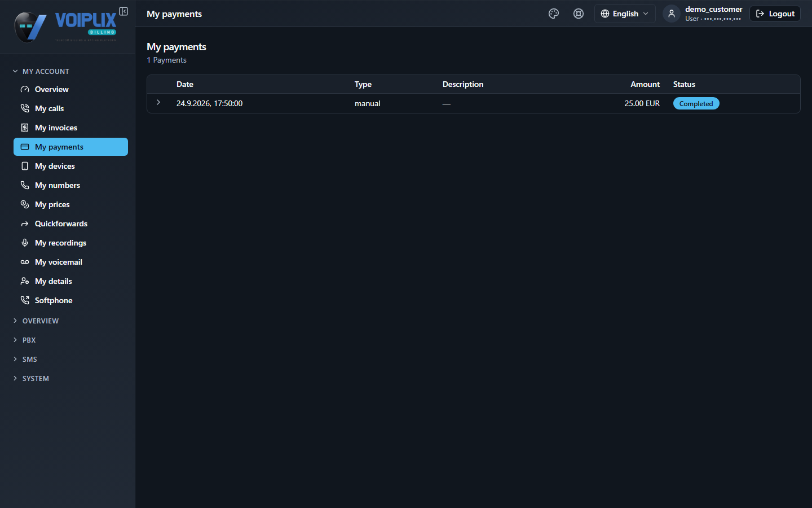
Task: Click the My payments card icon
Action: point(25,147)
